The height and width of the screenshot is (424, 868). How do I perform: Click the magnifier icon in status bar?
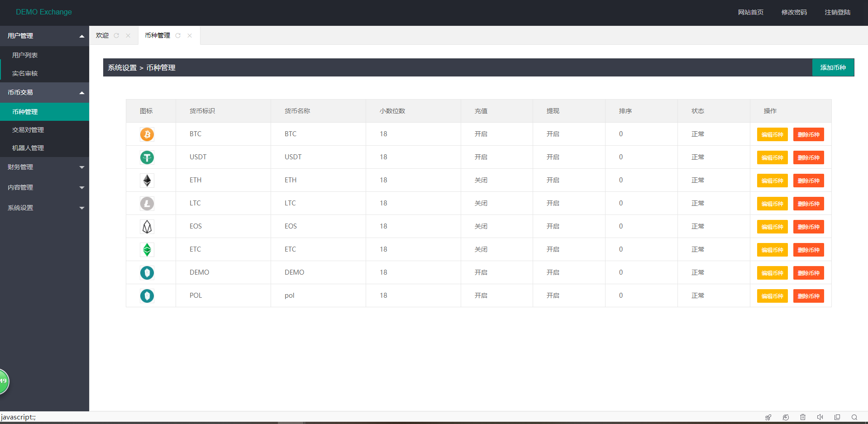854,417
